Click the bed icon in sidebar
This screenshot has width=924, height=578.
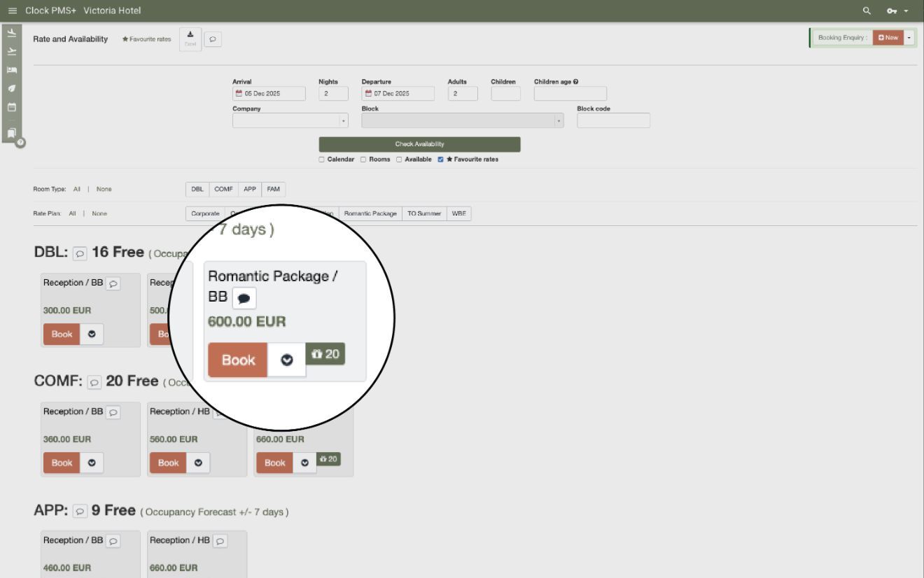click(11, 71)
